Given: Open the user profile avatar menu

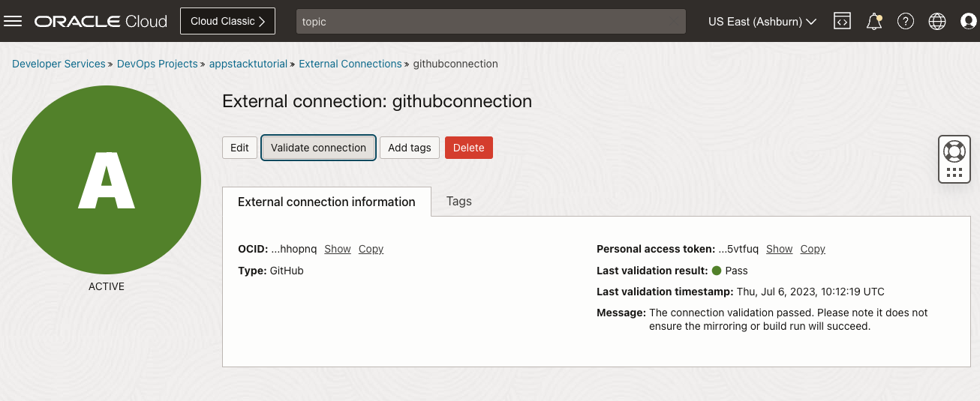Looking at the screenshot, I should click(969, 22).
